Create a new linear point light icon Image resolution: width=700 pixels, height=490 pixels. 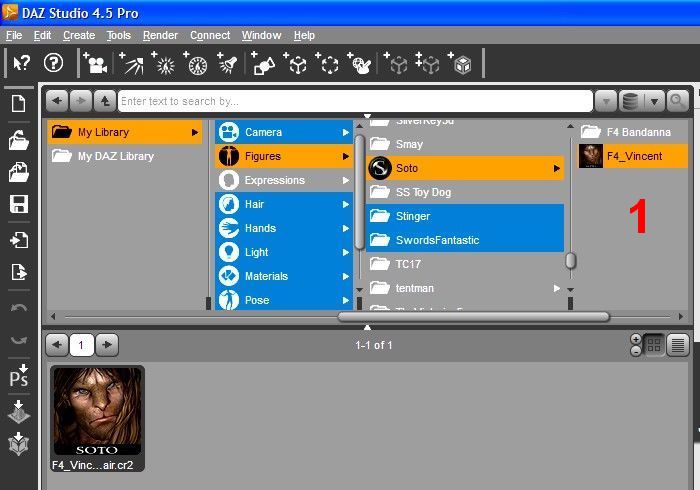(x=196, y=63)
